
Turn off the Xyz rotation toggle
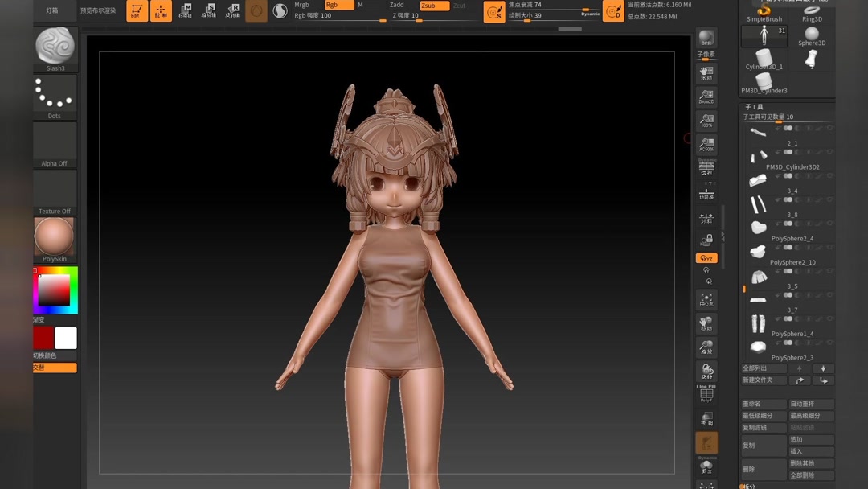pyautogui.click(x=706, y=258)
